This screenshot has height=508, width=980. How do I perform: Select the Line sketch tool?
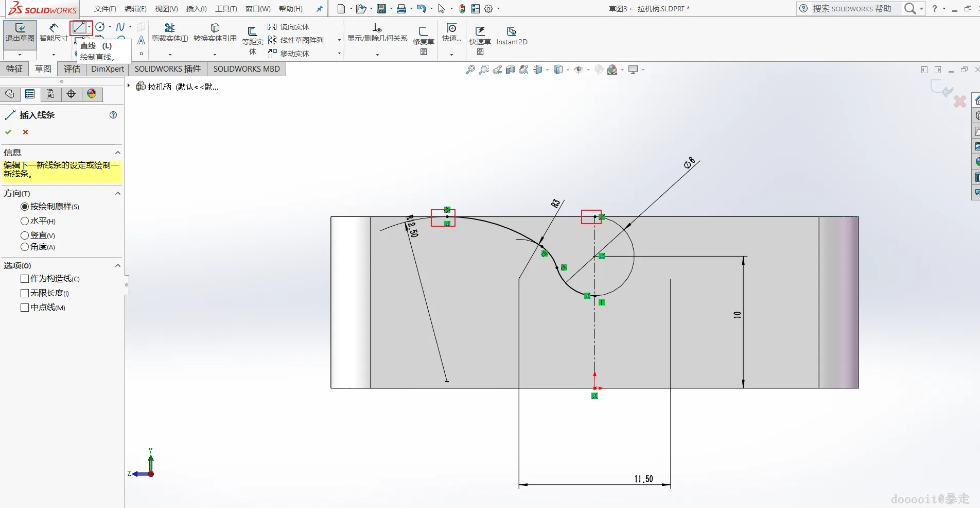coord(79,27)
